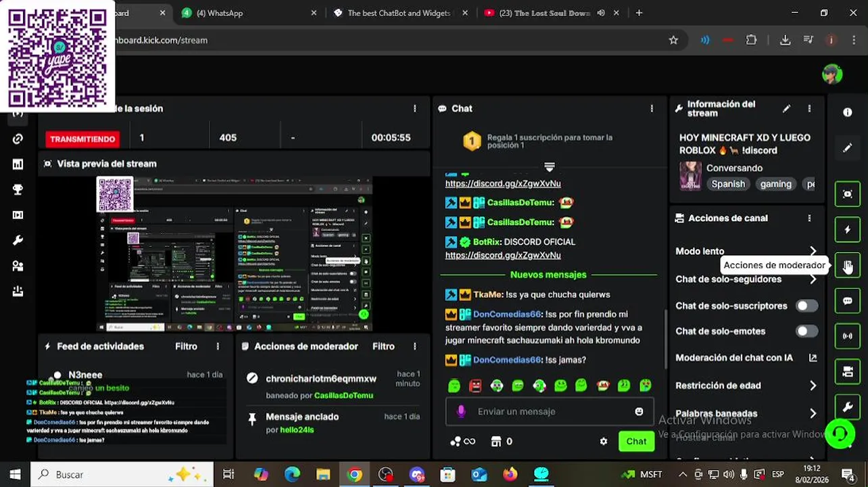Open the Acciones de moderador rail icon

[848, 265]
